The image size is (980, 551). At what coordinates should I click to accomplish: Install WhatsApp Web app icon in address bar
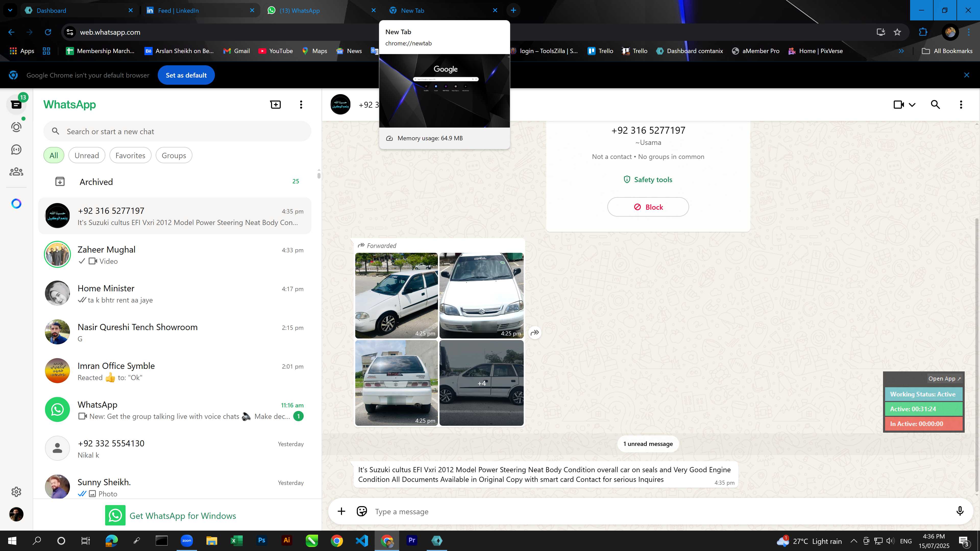[881, 32]
